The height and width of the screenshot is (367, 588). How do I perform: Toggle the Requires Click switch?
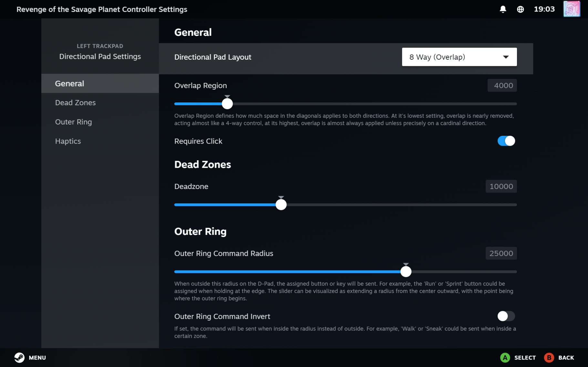506,141
